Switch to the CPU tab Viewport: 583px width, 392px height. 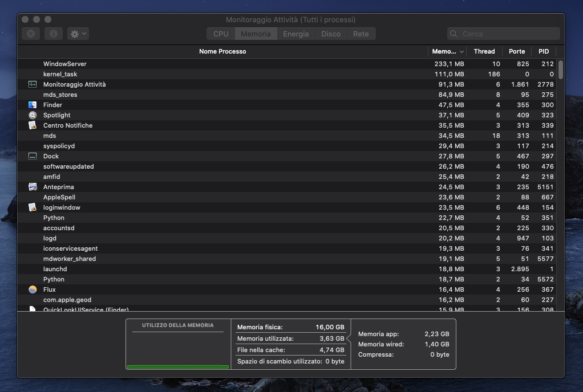(221, 34)
